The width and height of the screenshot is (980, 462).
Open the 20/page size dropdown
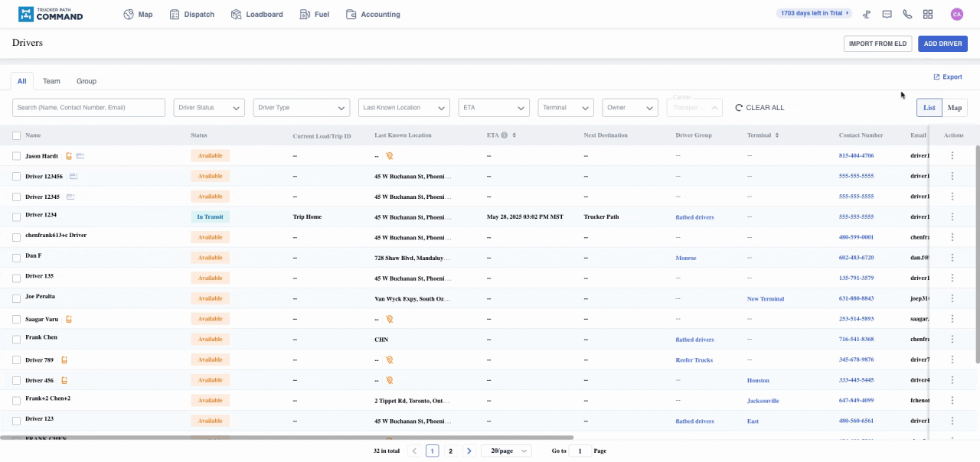point(505,451)
